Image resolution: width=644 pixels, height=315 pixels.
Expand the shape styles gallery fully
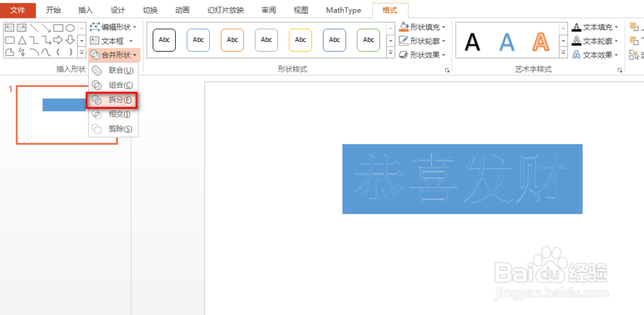(391, 53)
